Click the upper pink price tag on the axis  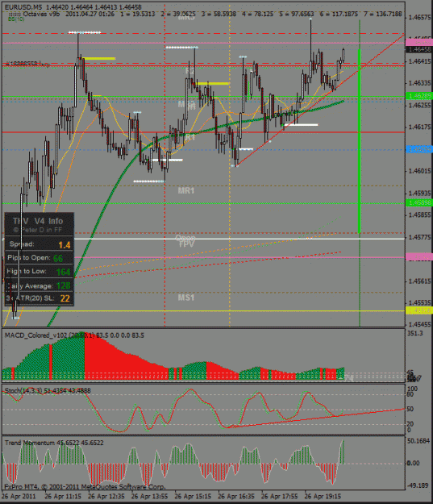tap(418, 42)
